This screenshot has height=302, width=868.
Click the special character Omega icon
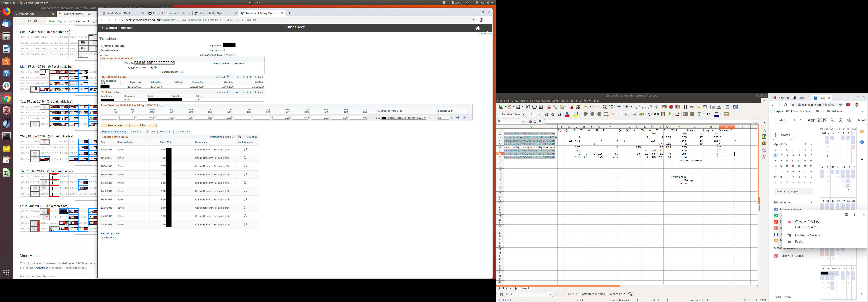tap(685, 107)
